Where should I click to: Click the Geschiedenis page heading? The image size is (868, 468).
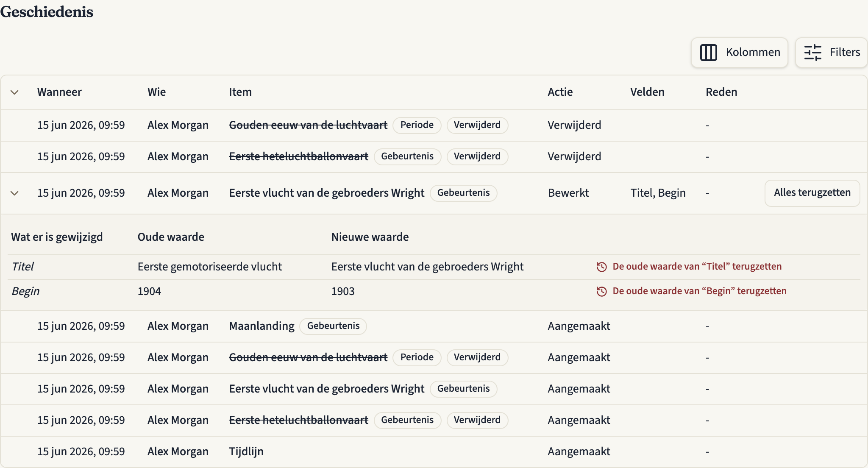coord(47,11)
